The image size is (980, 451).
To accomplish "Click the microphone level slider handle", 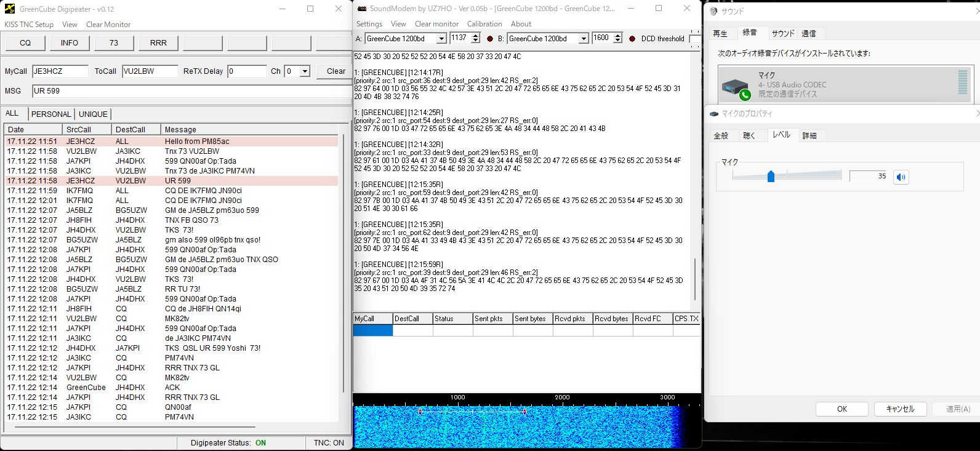I will point(771,177).
